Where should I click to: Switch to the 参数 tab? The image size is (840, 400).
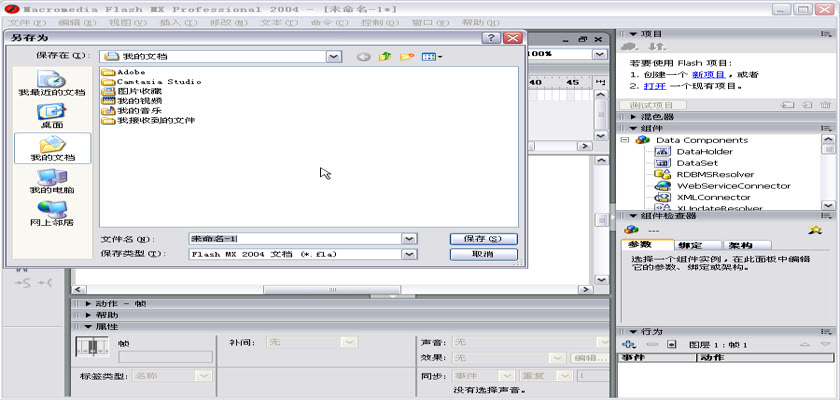click(647, 245)
